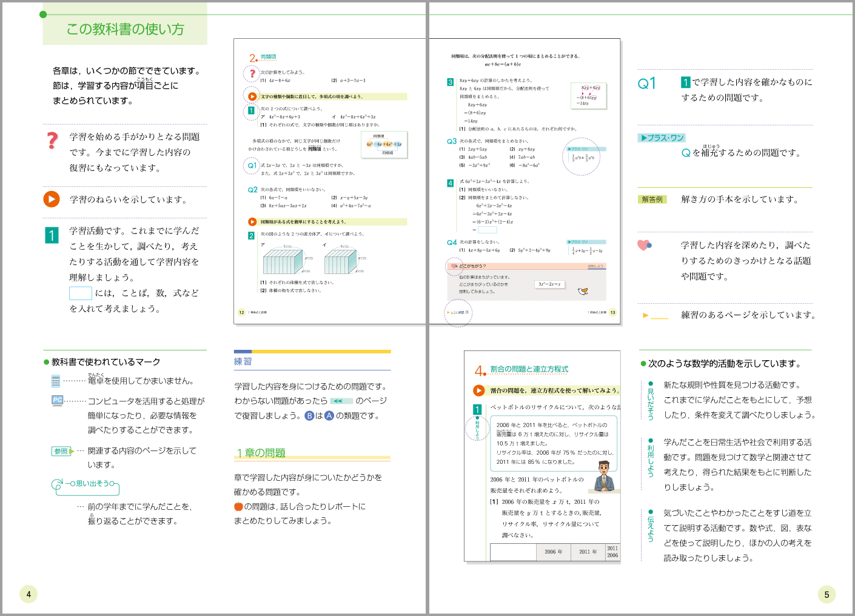This screenshot has height=616, width=855.
Task: Click the orange play icon beside 割合の問題を、連立方程式
Action: (479, 390)
